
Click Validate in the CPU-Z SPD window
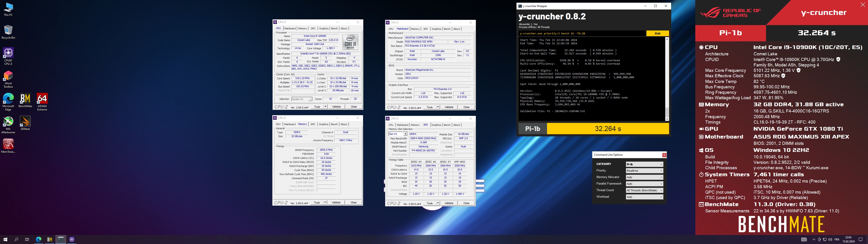click(x=449, y=203)
